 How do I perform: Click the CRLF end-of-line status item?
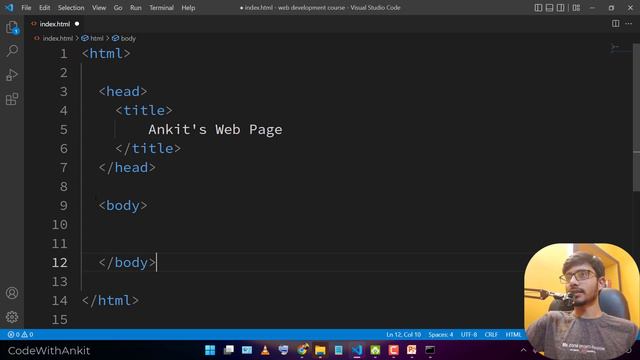click(x=491, y=334)
